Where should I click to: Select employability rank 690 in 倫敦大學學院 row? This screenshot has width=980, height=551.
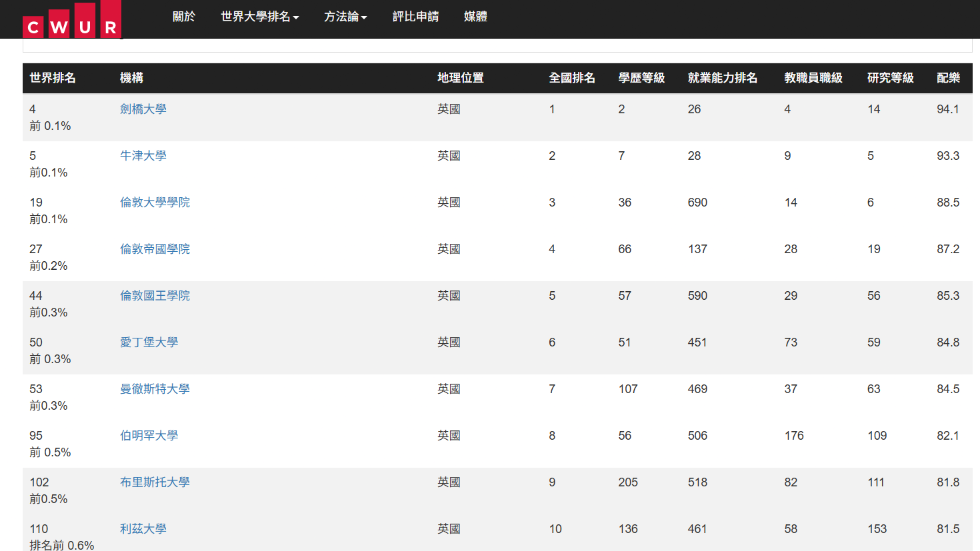pyautogui.click(x=697, y=203)
